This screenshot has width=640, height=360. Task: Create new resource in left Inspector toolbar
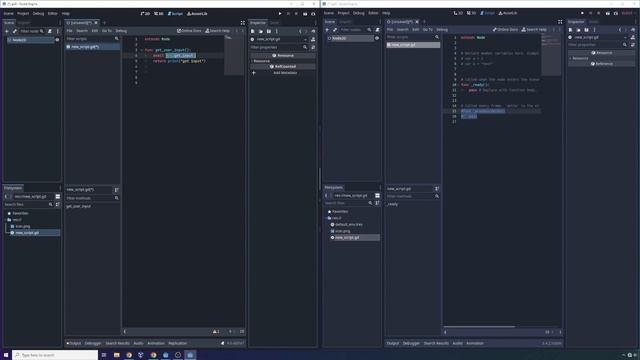click(x=253, y=31)
